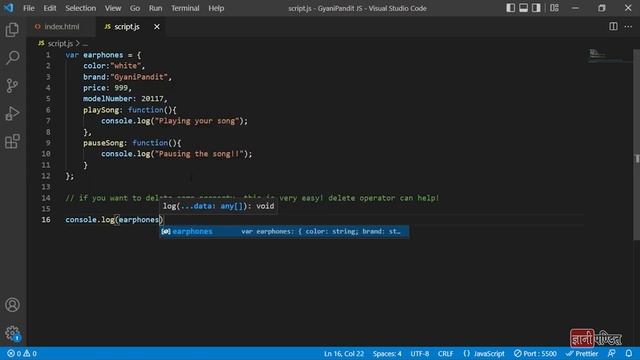Click the errors and warnings status indicator
Screen dimensions: 640x360
pyautogui.click(x=22, y=353)
